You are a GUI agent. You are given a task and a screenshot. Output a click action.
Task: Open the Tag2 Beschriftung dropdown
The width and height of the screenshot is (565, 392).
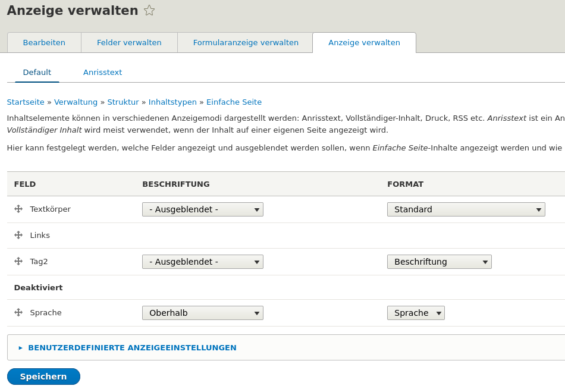202,262
